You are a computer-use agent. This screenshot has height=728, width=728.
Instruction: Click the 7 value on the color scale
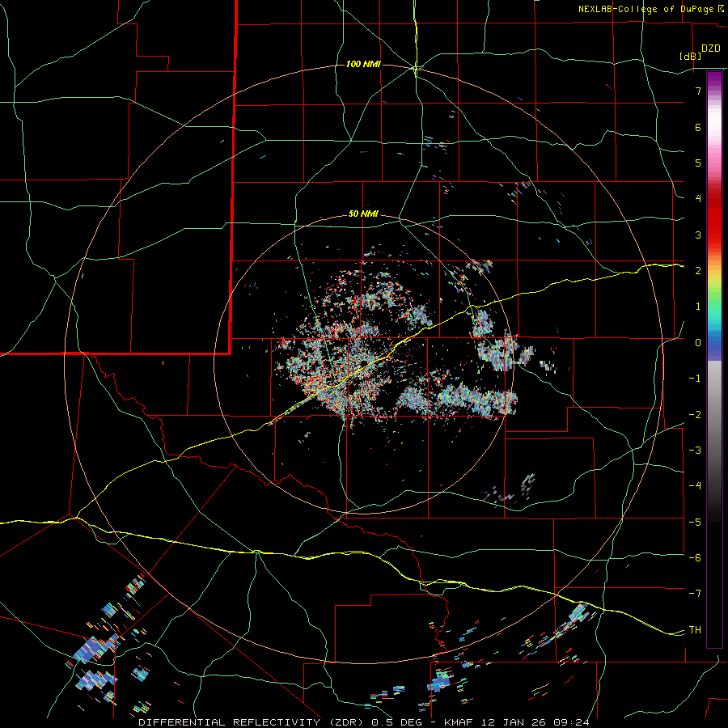click(698, 91)
